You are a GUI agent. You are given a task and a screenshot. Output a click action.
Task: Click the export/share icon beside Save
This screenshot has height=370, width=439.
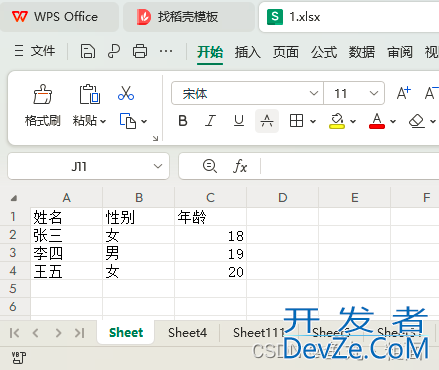[114, 51]
